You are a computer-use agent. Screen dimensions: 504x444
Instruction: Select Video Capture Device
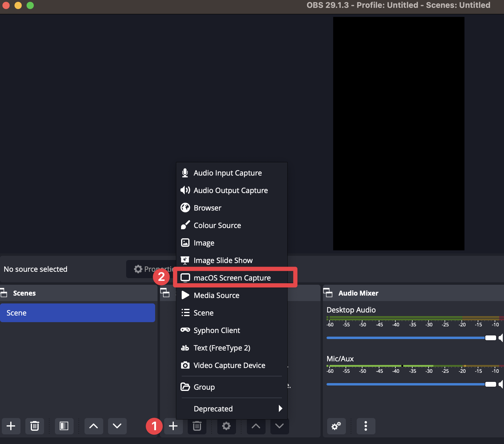pyautogui.click(x=231, y=365)
